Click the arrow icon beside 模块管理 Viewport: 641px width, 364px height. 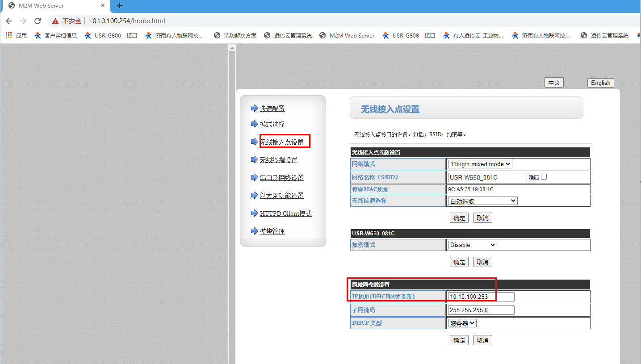[x=255, y=231]
